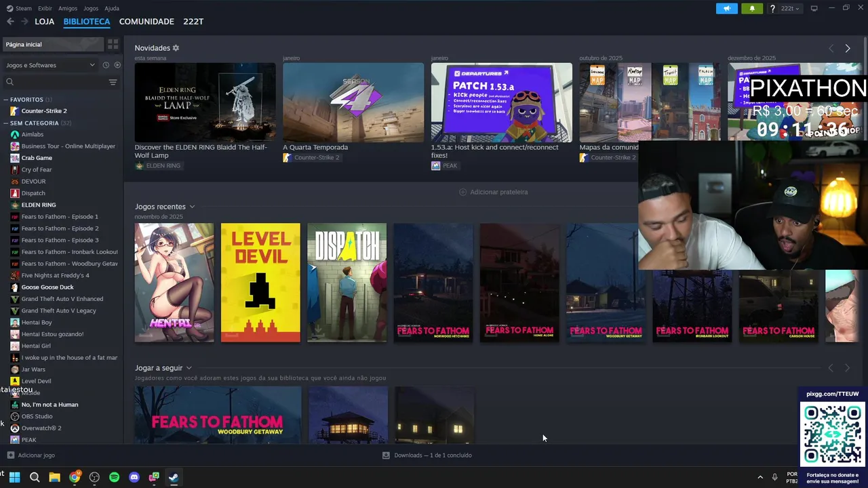Select Grand Theft Auto V Enhanced

(x=62, y=299)
